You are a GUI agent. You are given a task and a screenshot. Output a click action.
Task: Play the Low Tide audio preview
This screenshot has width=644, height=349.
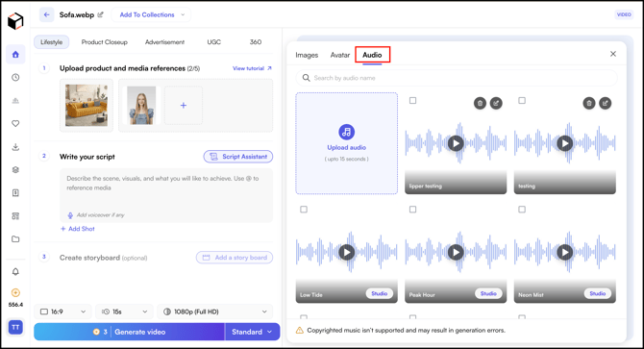(347, 252)
